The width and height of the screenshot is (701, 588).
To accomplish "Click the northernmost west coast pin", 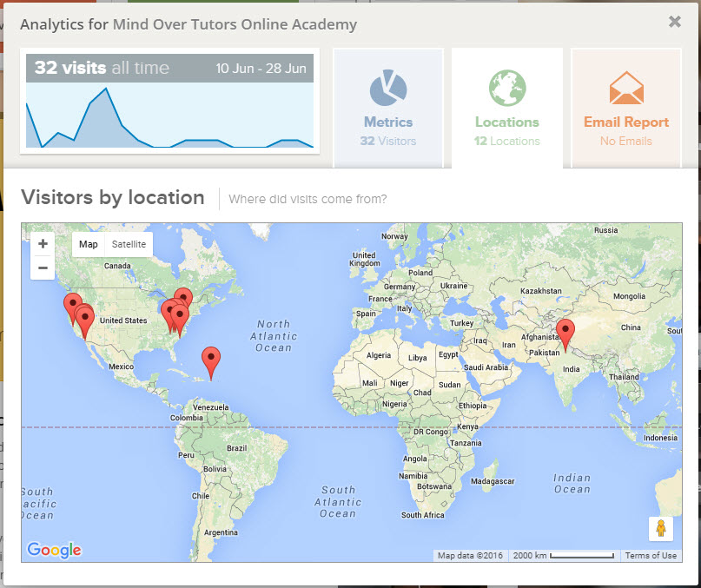I will pos(72,304).
